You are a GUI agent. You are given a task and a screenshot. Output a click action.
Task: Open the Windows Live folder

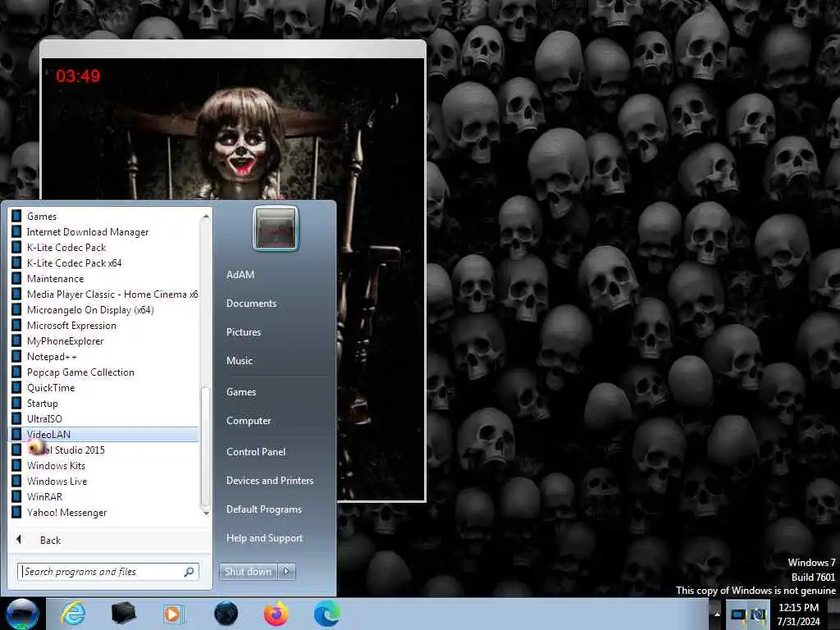tap(104, 481)
